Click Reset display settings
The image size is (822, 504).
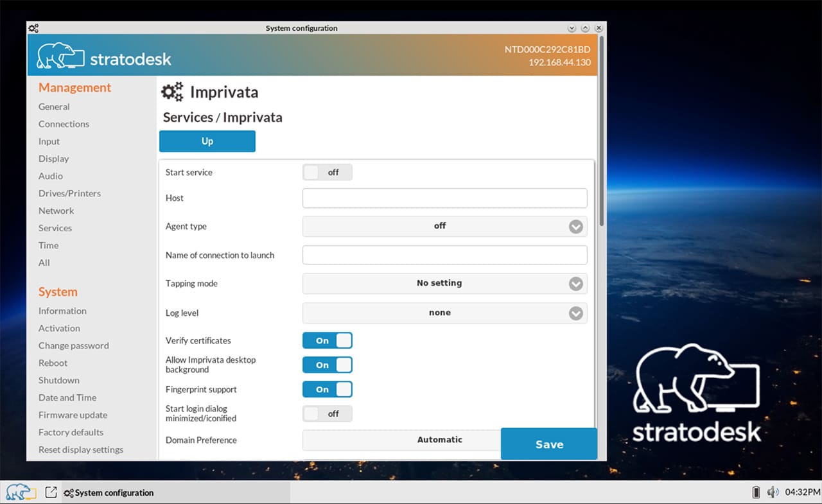click(81, 449)
